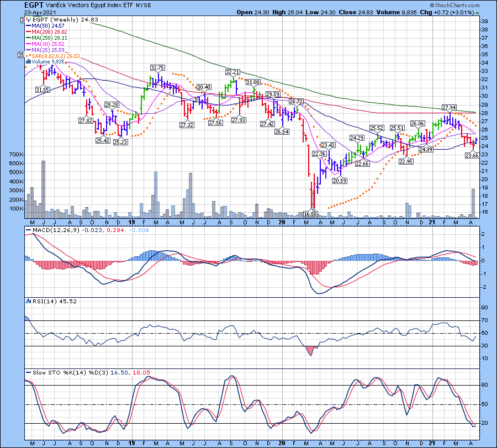The width and height of the screenshot is (497, 448).
Task: Click the EGPT ticker symbol title
Action: coord(31,5)
